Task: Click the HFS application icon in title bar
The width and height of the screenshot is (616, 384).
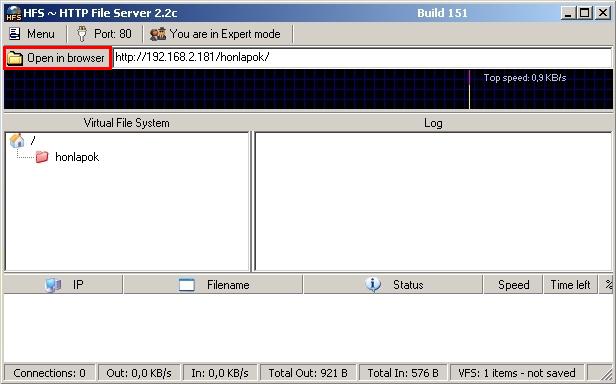Action: (14, 13)
